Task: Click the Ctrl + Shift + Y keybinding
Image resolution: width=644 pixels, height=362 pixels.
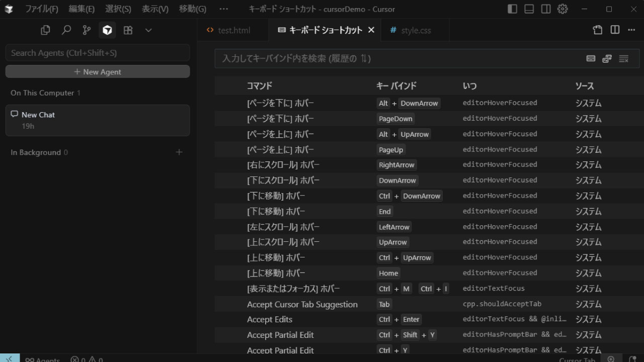Action: pyautogui.click(x=407, y=335)
